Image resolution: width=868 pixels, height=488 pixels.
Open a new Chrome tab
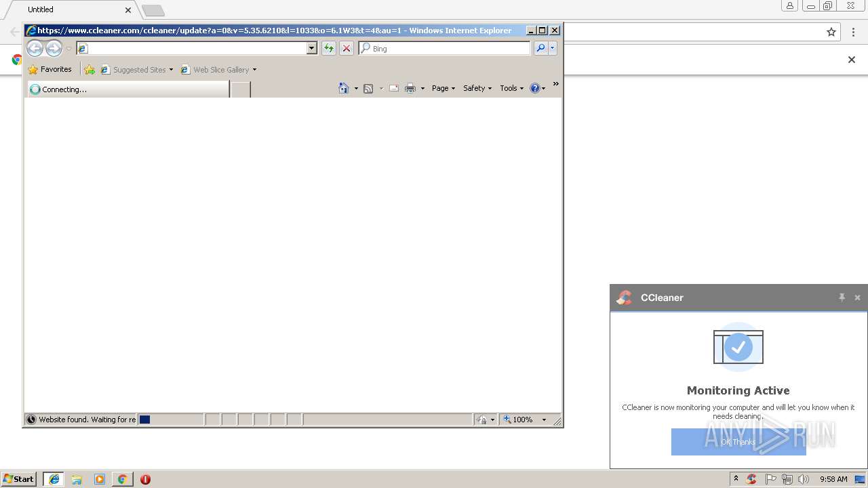click(153, 10)
